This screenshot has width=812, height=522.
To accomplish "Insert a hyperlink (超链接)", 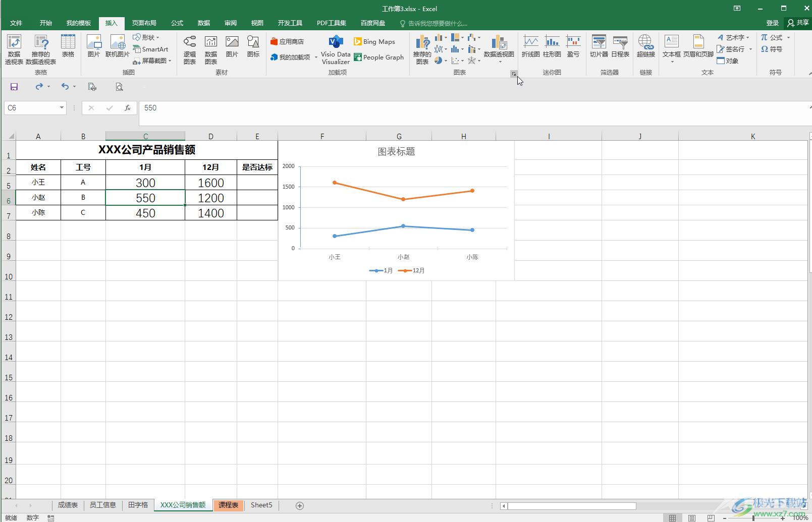I will [645, 46].
